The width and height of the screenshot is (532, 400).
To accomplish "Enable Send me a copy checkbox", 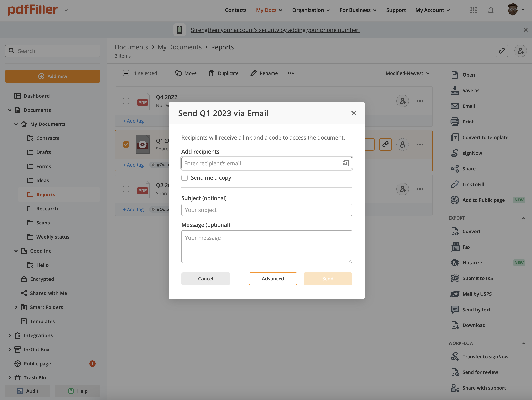I will [185, 178].
